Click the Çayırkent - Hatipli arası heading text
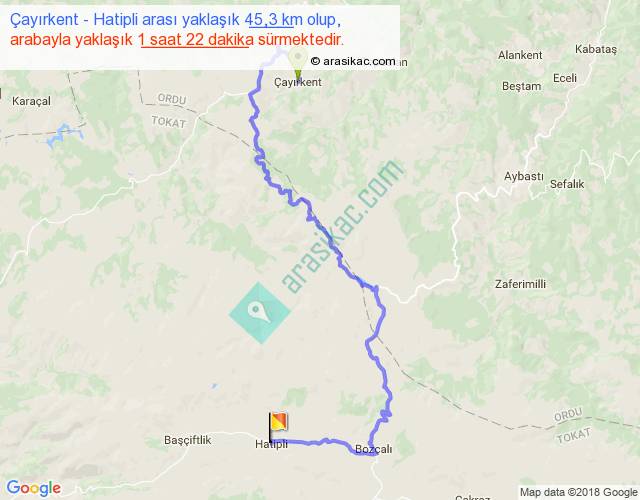The width and height of the screenshot is (640, 500). click(124, 20)
